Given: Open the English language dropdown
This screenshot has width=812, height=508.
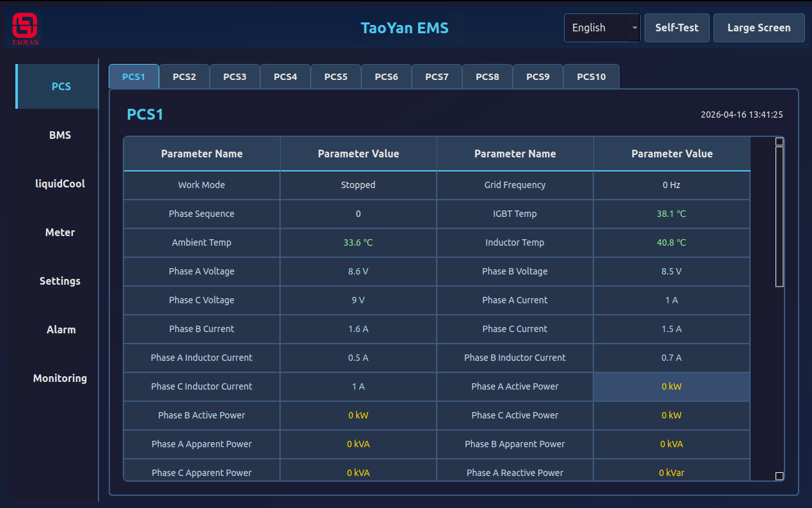Looking at the screenshot, I should (602, 28).
